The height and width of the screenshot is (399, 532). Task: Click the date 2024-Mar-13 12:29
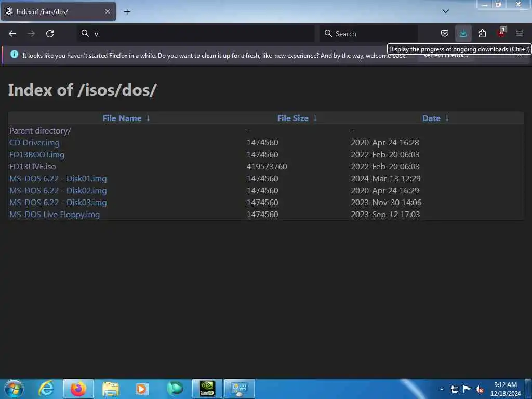click(385, 179)
